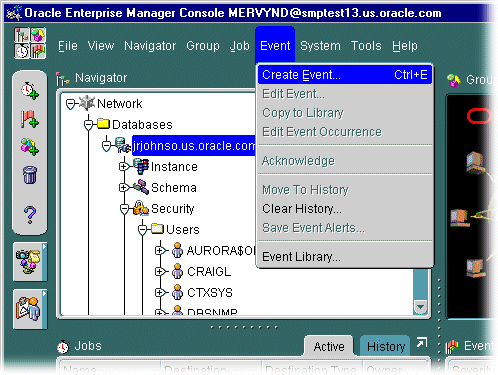Open the Help menu
Image resolution: width=498 pixels, height=375 pixels.
coord(405,46)
